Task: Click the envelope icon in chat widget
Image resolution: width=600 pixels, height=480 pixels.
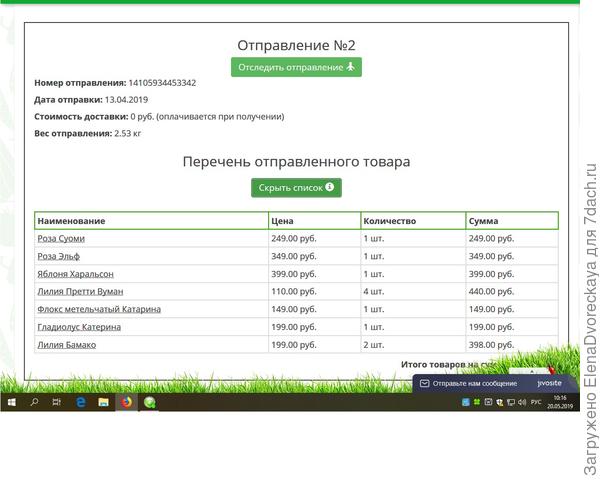Action: tap(424, 384)
